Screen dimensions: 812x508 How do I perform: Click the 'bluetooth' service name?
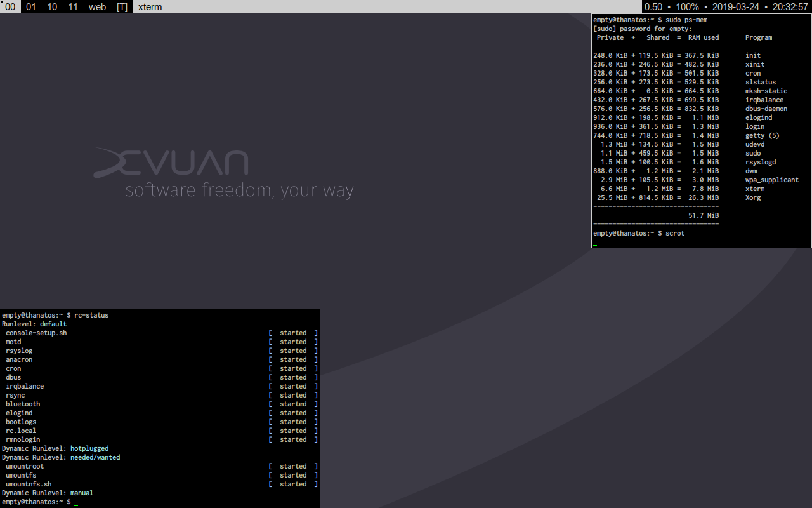[23, 404]
